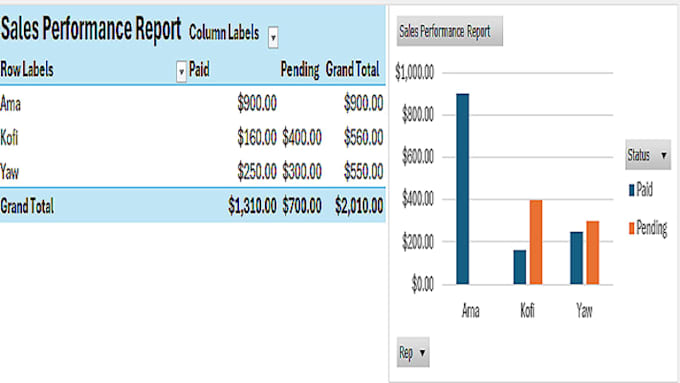Select the Paid legend color marker
Viewport: 680px width, 383px height.
click(631, 190)
